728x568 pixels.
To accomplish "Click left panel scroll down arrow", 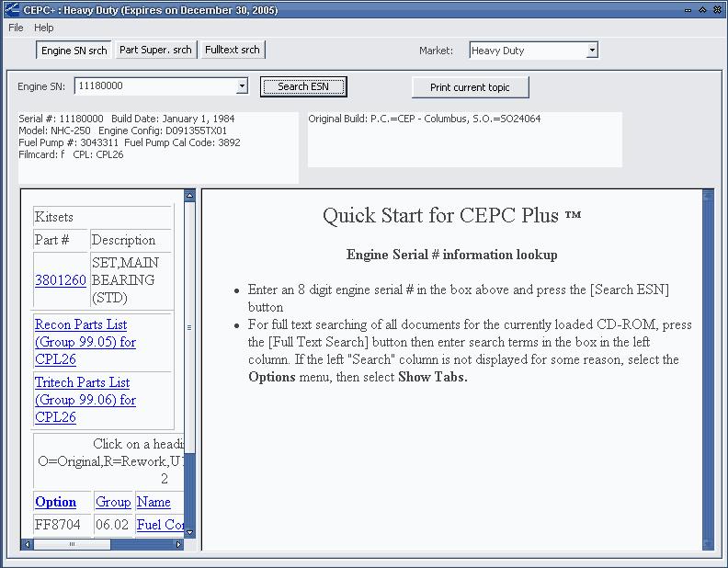I will point(189,532).
